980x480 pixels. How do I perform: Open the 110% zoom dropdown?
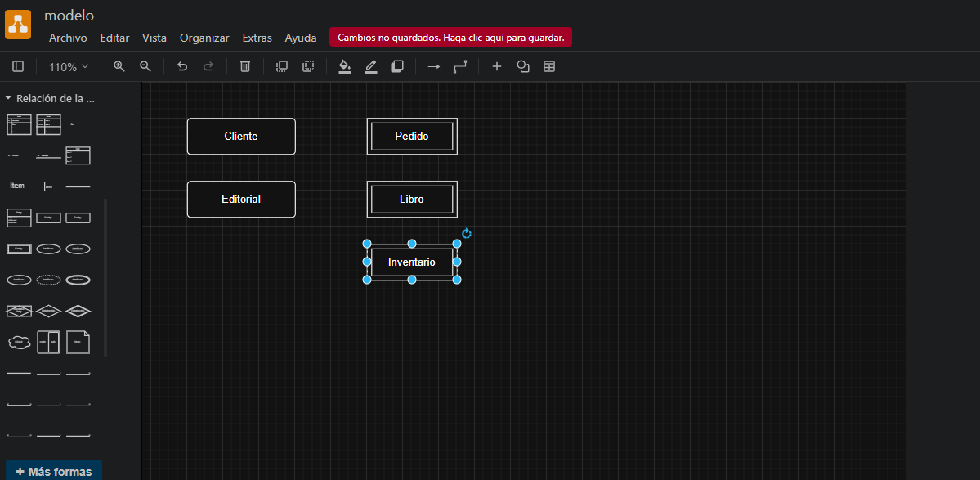pos(69,66)
